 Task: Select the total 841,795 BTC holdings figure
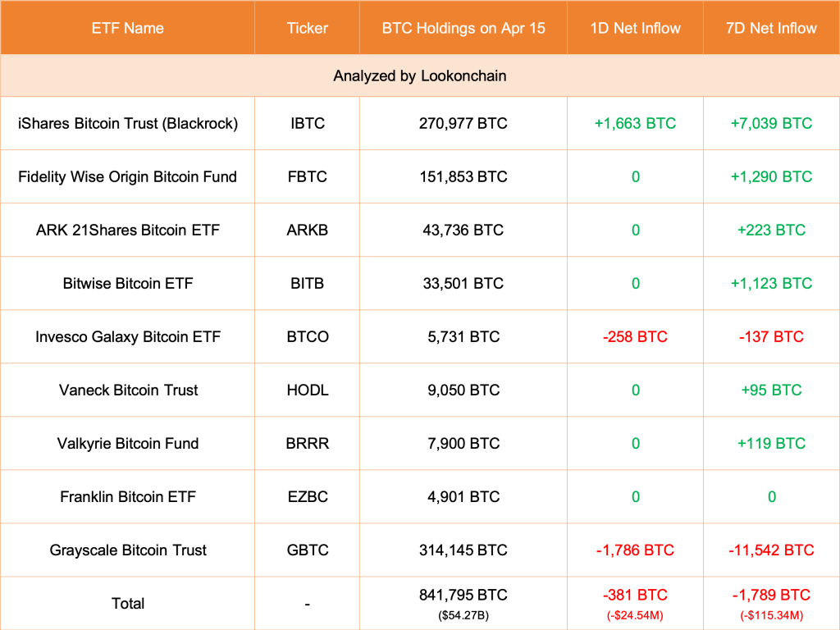pos(463,596)
